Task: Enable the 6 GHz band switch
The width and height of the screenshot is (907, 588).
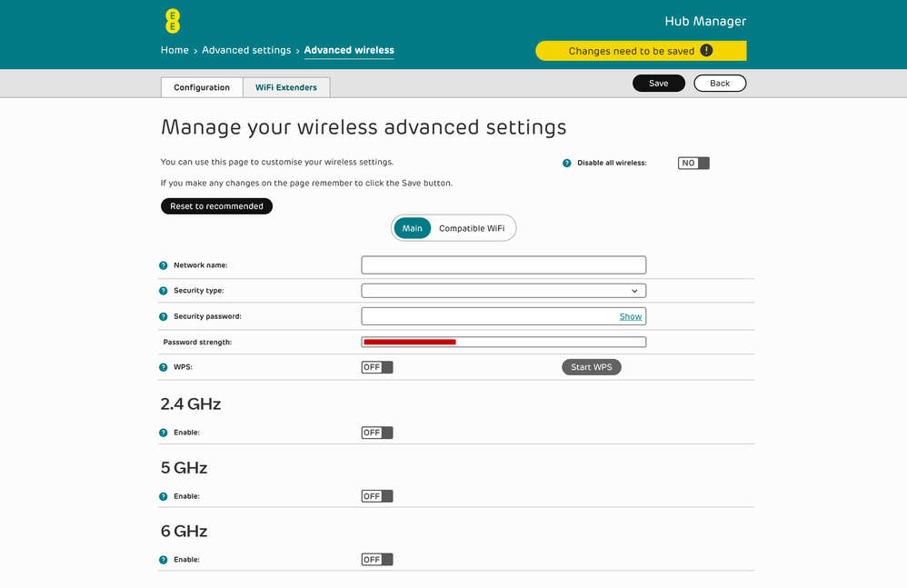Action: pos(377,560)
